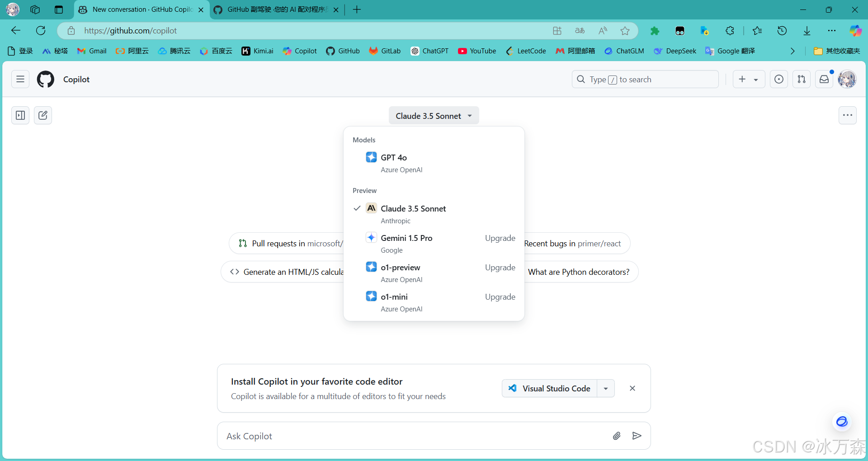Open the DeepSeek bookmark
This screenshot has height=461, width=868.
pyautogui.click(x=675, y=51)
